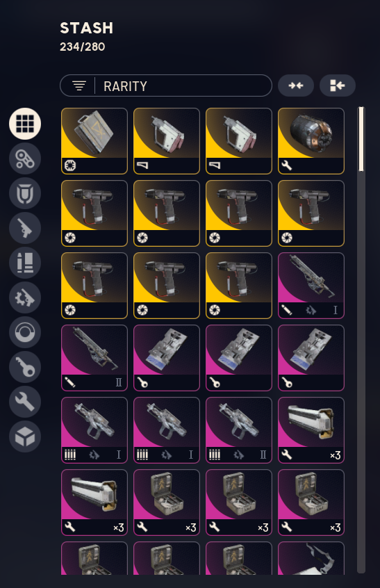380x588 pixels.
Task: Select the legendary metal case item
Action: (94, 141)
